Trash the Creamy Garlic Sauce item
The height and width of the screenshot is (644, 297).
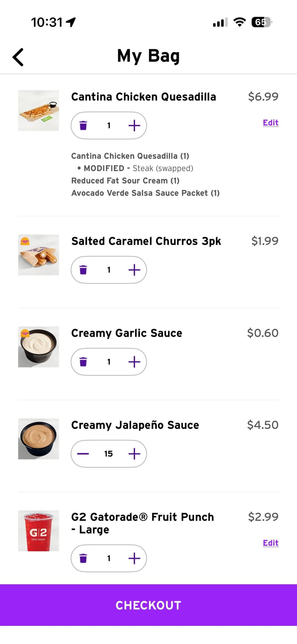[83, 362]
